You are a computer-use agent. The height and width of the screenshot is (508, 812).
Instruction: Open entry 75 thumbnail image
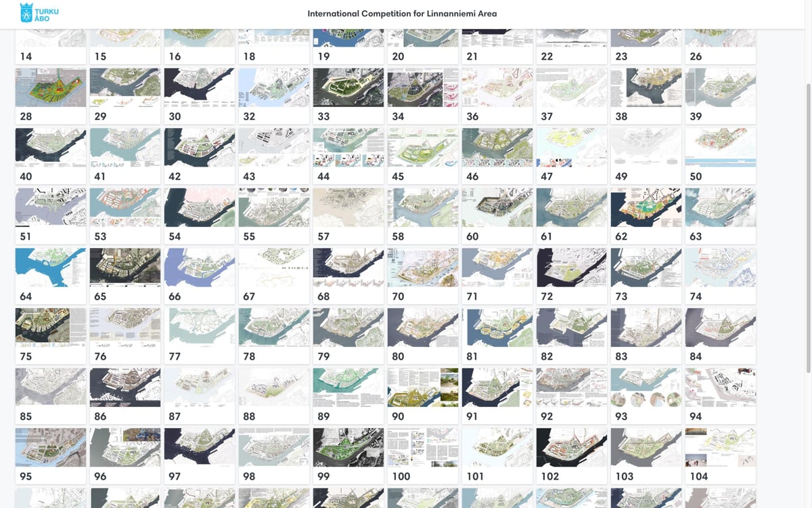click(51, 327)
